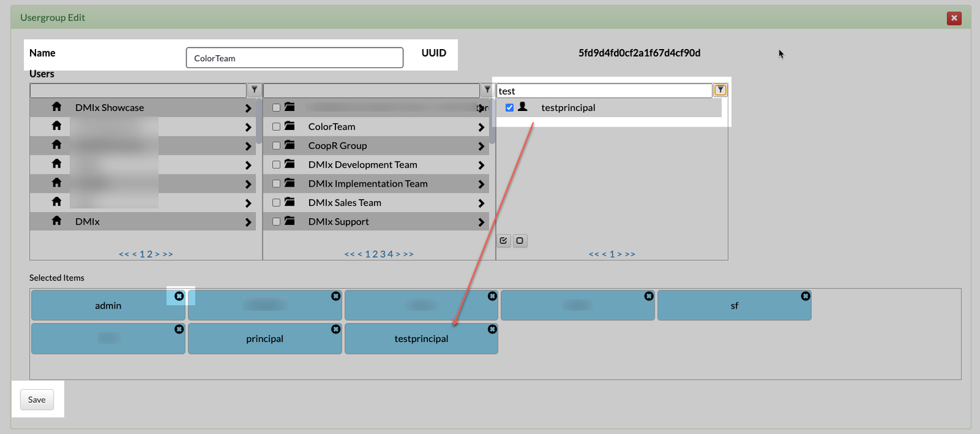Save the usergroup changes
Viewport: 980px width, 434px height.
[x=37, y=399]
